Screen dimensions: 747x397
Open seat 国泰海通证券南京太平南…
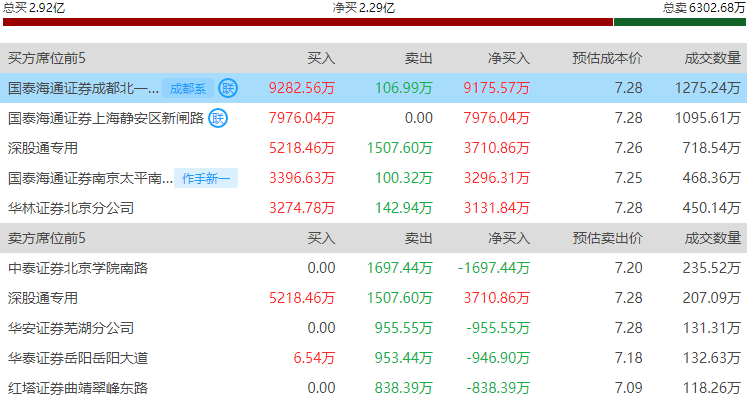[90, 178]
